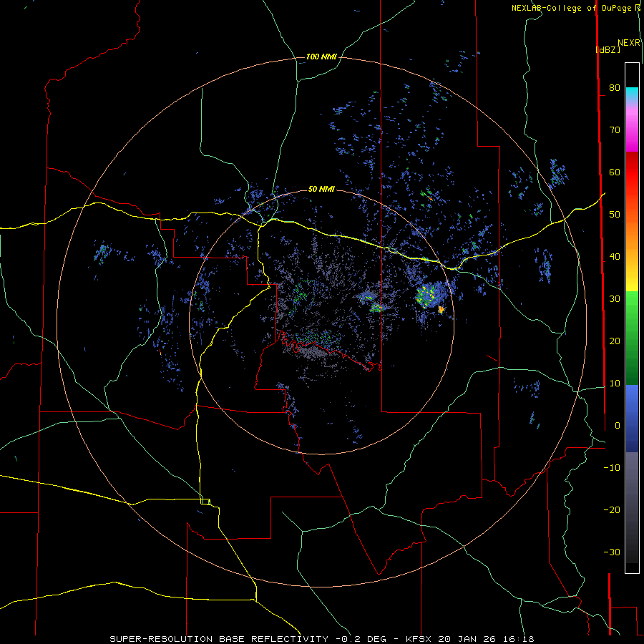644x644 pixels.
Task: Click the 50 value on reflectivity scale
Action: (615, 215)
